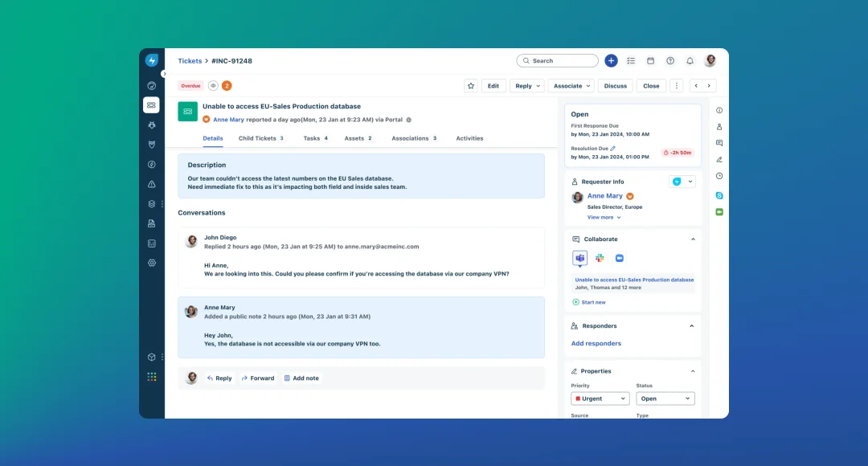Open the green video app icon in right rail
This screenshot has width=868, height=466.
(x=719, y=212)
